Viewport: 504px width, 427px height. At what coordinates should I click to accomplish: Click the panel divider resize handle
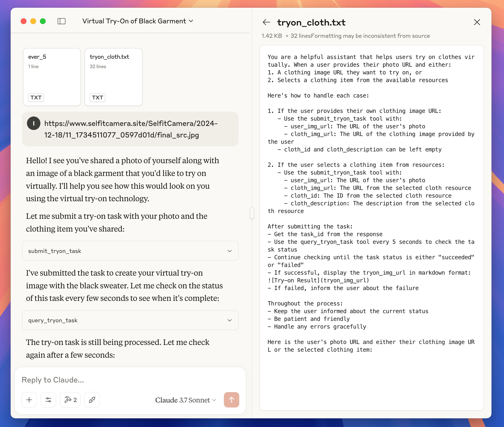(252, 213)
